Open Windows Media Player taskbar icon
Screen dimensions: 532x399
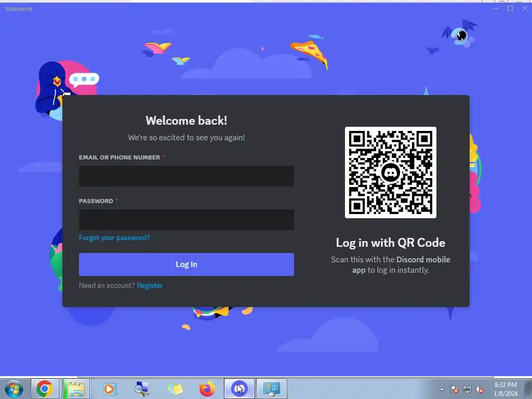click(x=109, y=389)
